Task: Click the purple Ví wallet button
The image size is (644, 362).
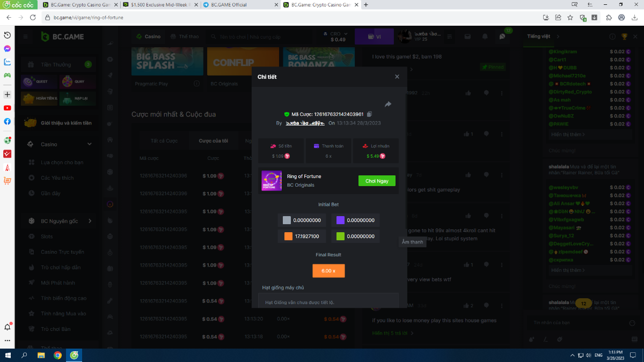Action: pos(374,36)
